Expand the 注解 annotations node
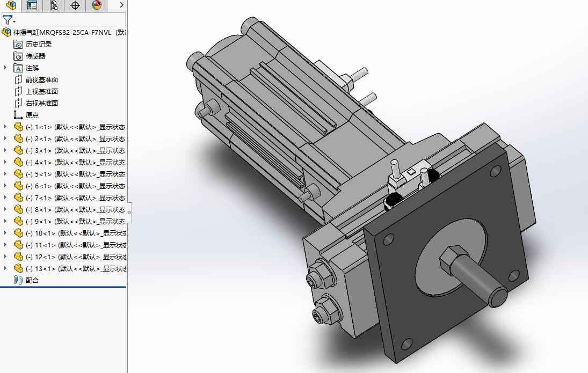 point(5,68)
